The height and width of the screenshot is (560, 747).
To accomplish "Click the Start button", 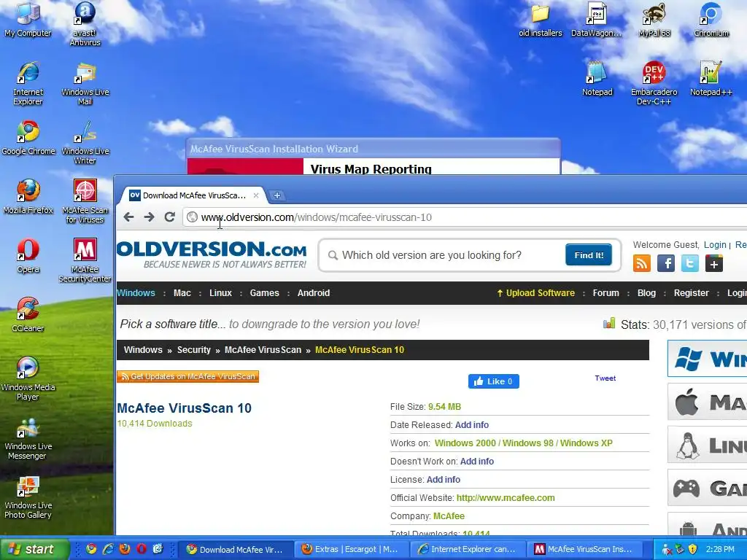I will coord(34,549).
